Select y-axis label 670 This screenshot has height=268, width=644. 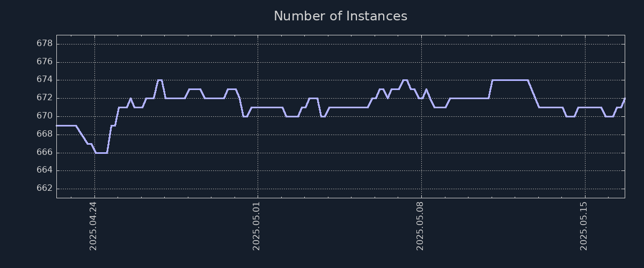tap(44, 116)
